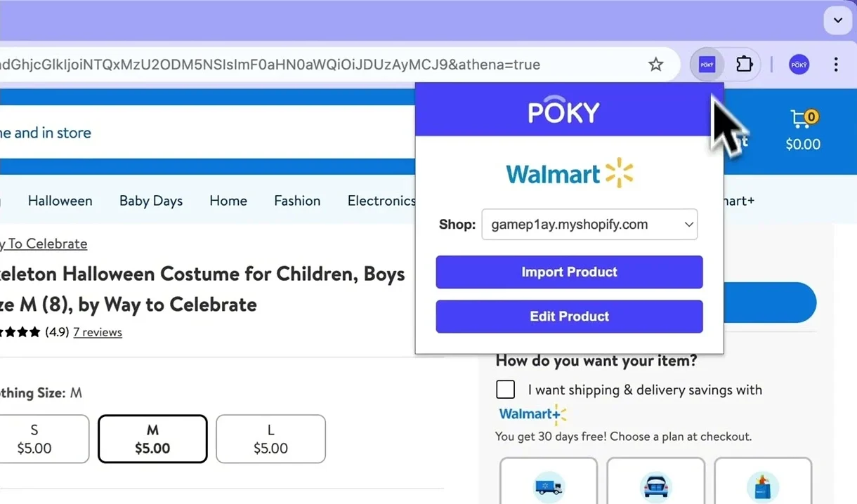
Task: Bookmark this page with the star icon
Action: 655,64
